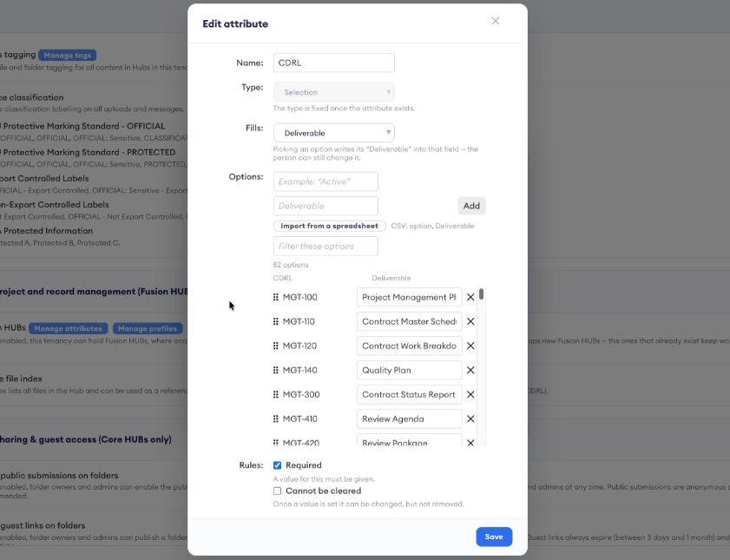Click Protective Marking Standard - PROTECTED in background

coord(88,152)
